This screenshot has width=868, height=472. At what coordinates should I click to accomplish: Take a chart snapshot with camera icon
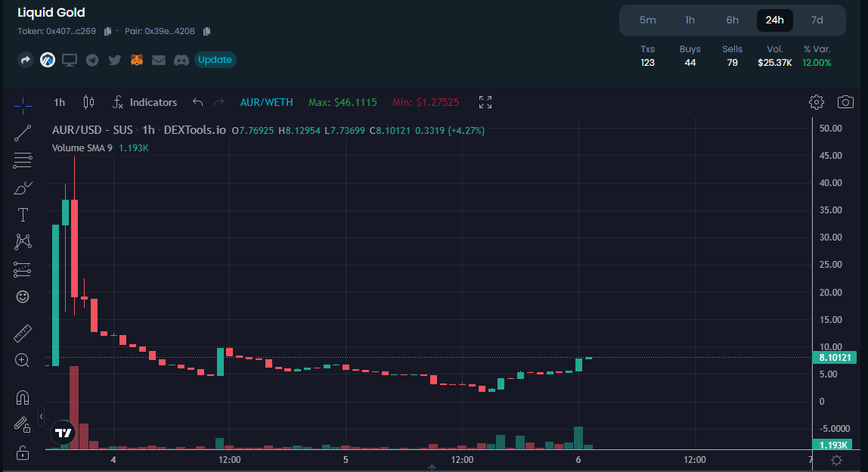coord(845,102)
